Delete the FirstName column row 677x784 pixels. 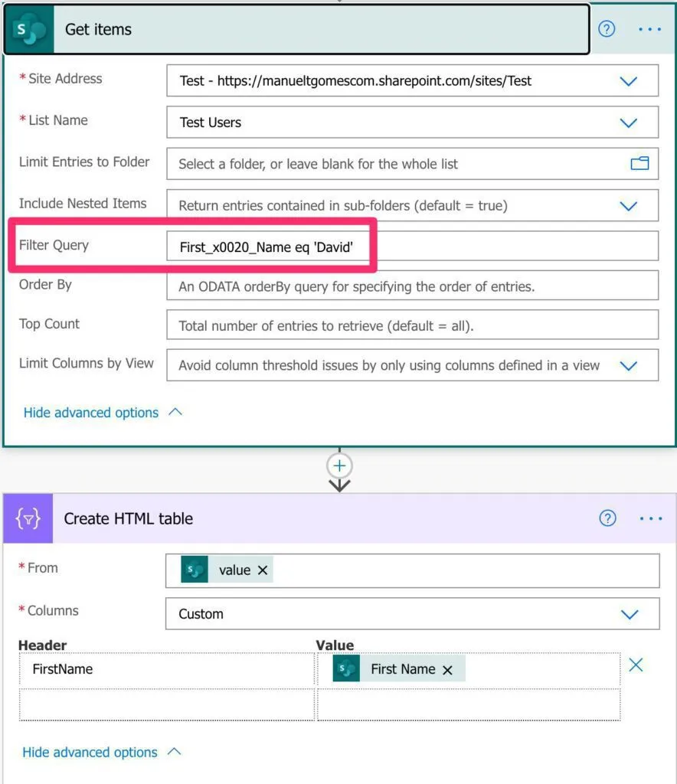click(x=636, y=665)
